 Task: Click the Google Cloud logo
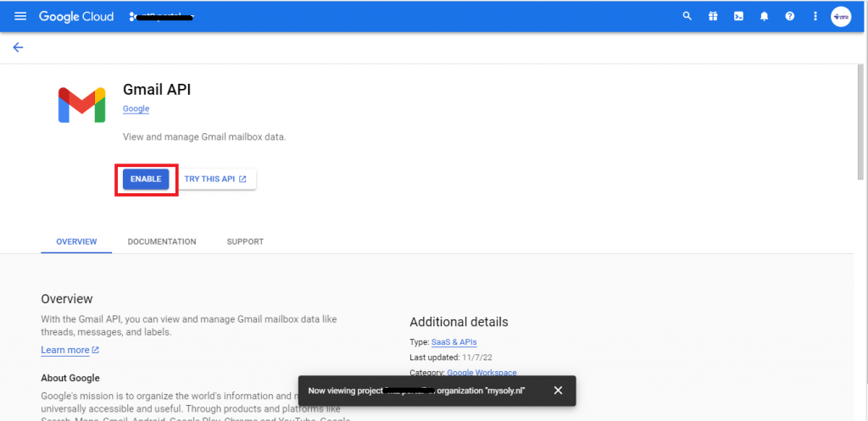click(x=76, y=17)
